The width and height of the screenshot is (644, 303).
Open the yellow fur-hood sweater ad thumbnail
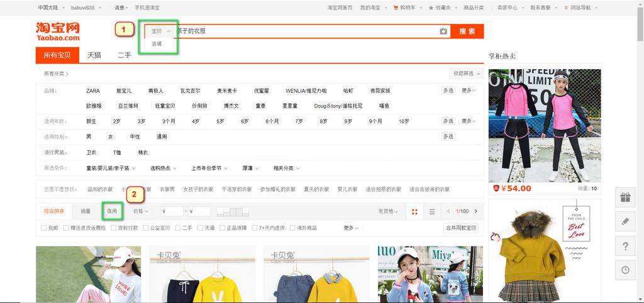coord(545,251)
